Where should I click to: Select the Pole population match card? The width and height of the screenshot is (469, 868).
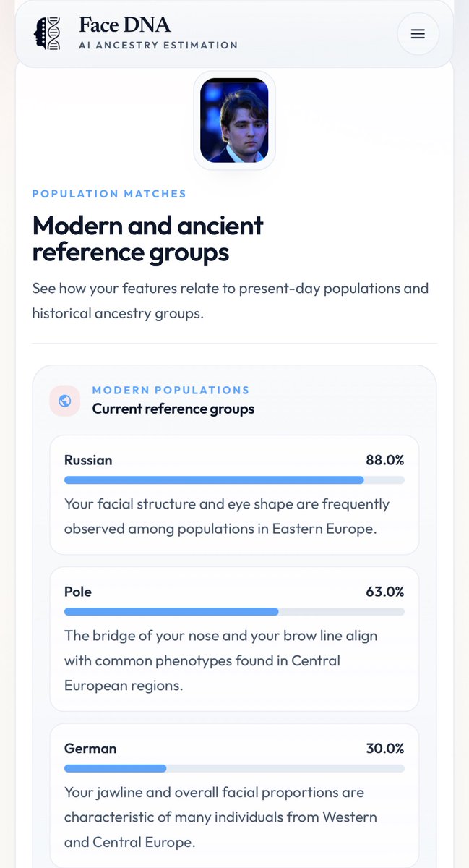234,639
